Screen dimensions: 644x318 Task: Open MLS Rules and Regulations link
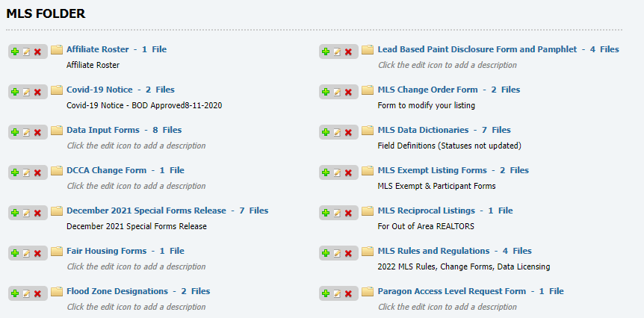click(x=455, y=251)
